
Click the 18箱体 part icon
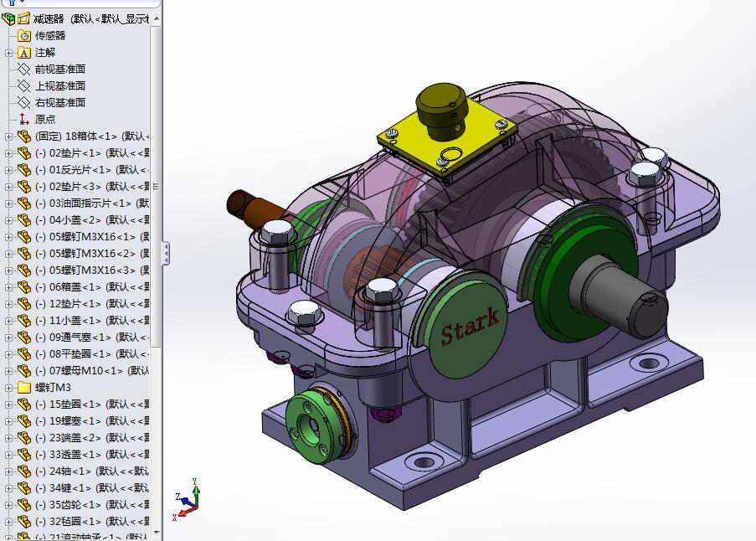pyautogui.click(x=23, y=136)
